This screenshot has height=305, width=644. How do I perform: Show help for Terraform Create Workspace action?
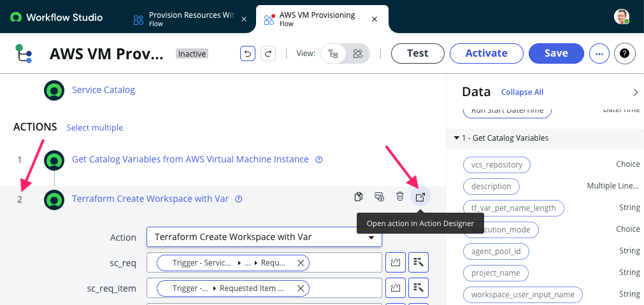(238, 199)
